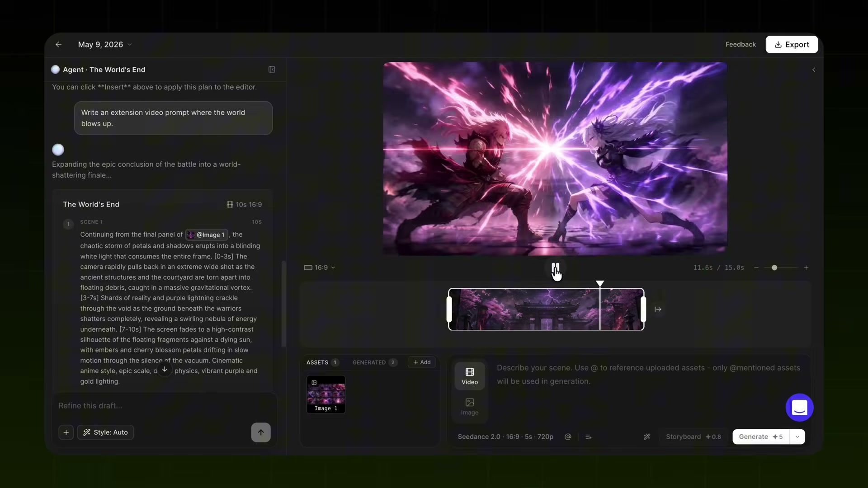Click the scroll-down arrow in chat
The image size is (868, 488).
tap(165, 370)
